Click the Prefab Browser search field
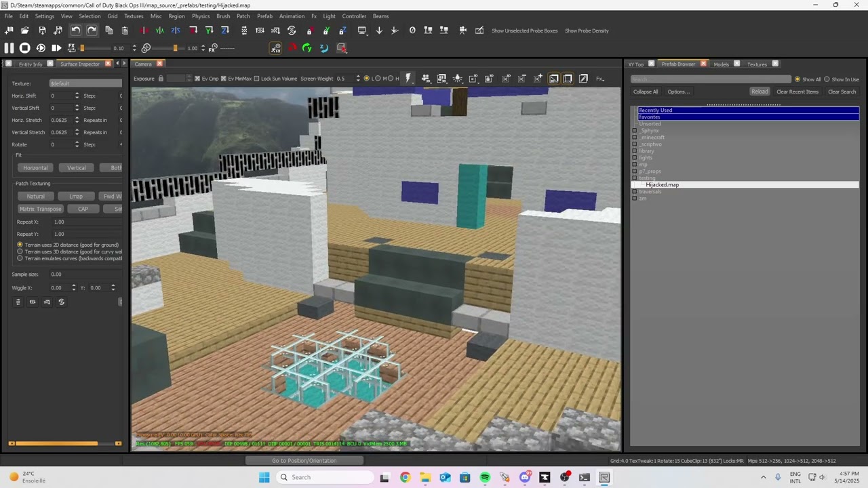The image size is (868, 488). pyautogui.click(x=711, y=79)
